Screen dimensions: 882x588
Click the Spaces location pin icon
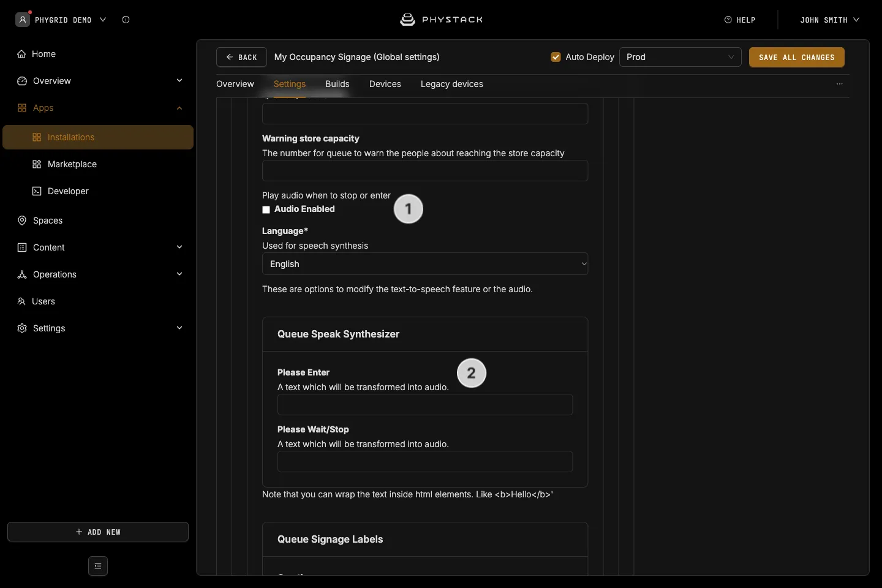click(22, 221)
